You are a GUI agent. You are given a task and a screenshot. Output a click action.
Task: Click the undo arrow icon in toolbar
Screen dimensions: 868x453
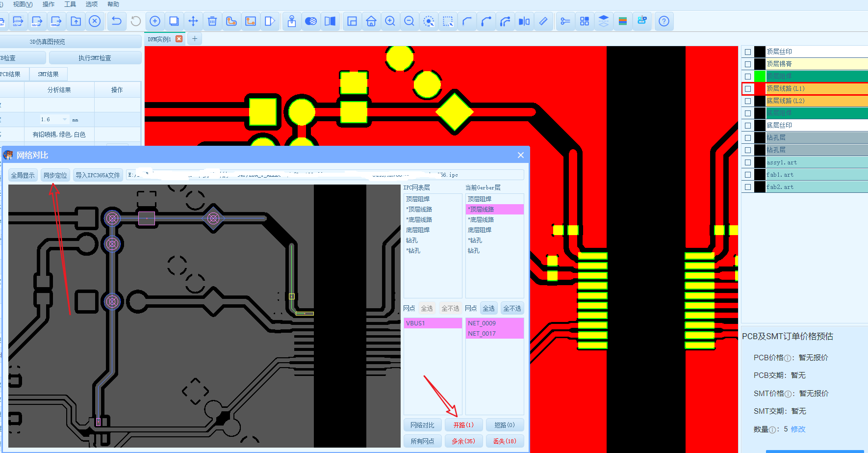[x=116, y=21]
